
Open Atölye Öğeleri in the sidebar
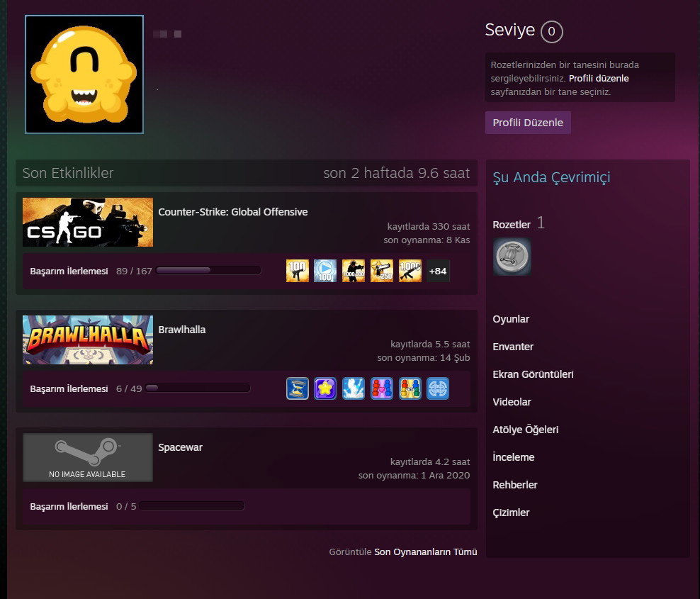[526, 430]
